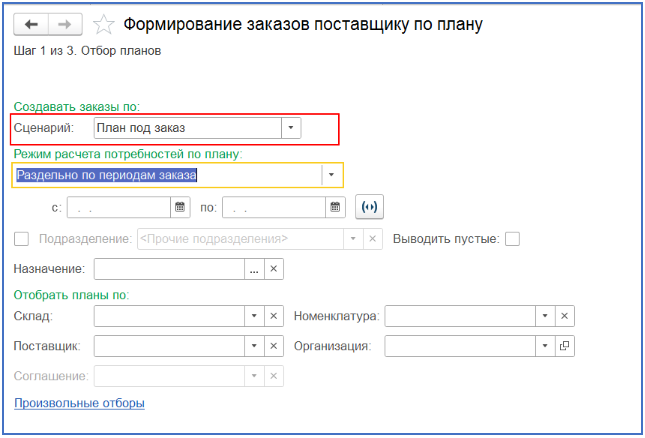Add form to favorites with star icon

pyautogui.click(x=103, y=25)
